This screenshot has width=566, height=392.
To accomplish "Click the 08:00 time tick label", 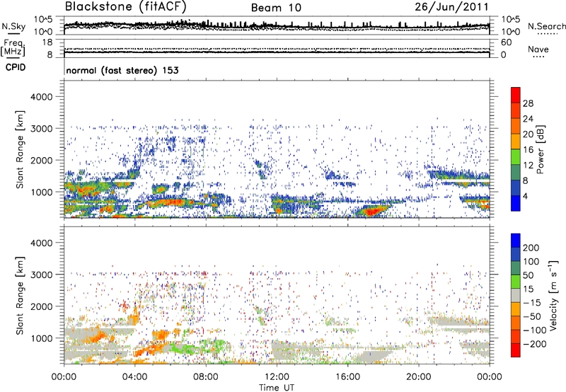I will (x=206, y=377).
